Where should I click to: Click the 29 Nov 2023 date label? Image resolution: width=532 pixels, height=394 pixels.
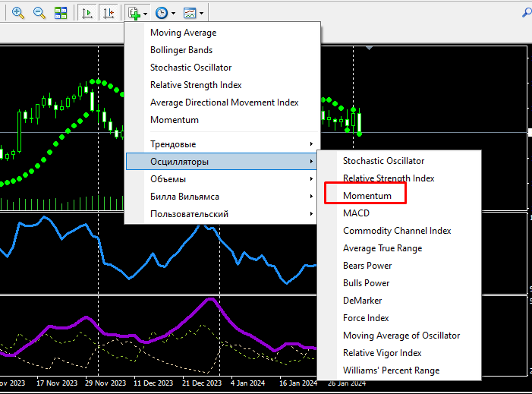[x=105, y=383]
